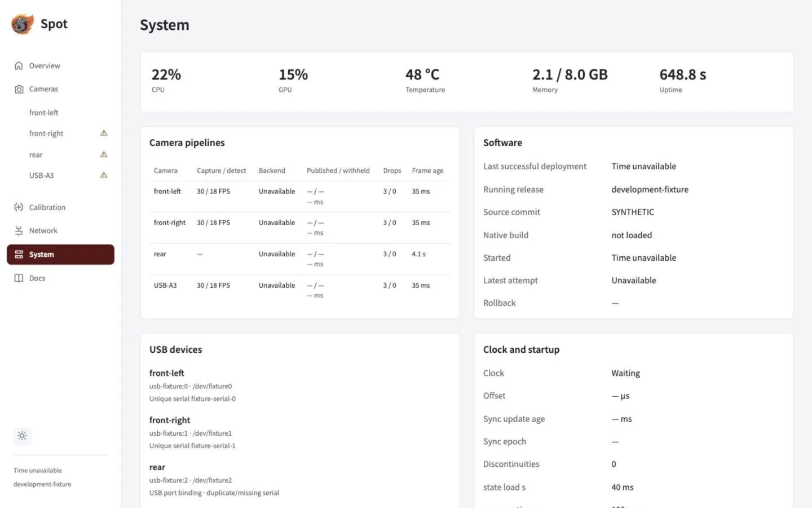Click the Waiting clock status
The height and width of the screenshot is (508, 812).
click(626, 373)
